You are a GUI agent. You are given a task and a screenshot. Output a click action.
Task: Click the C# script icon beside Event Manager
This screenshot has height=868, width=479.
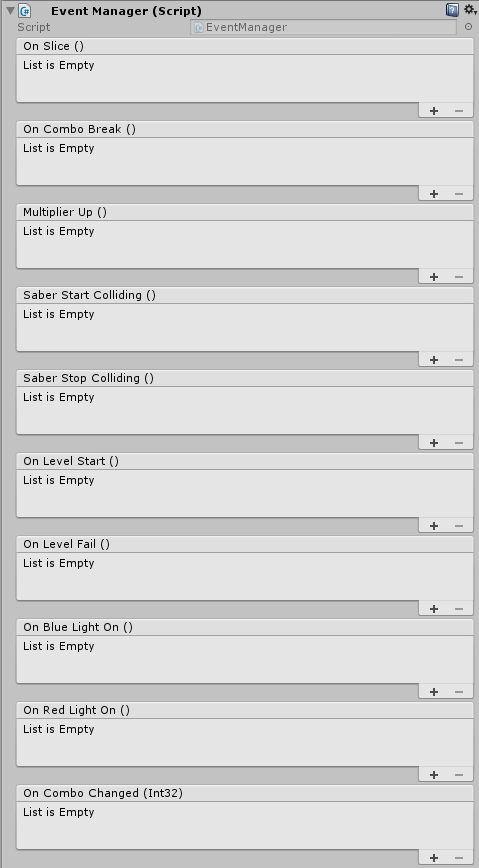point(24,11)
